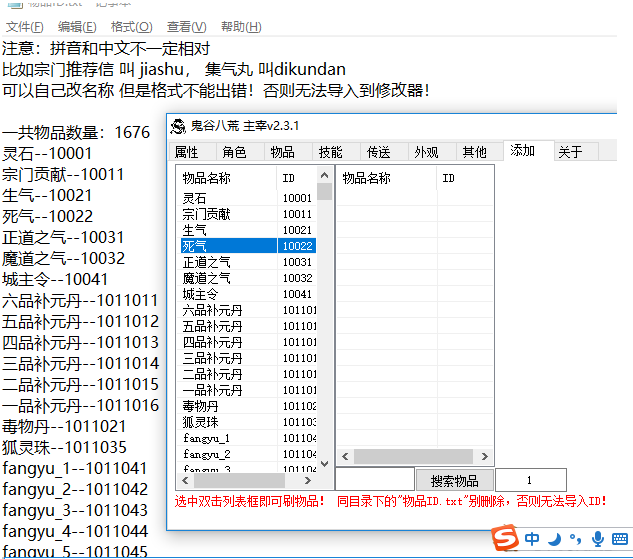This screenshot has width=633, height=559.
Task: Click Notepad line fangyu_3--1011043
Action: [75, 510]
